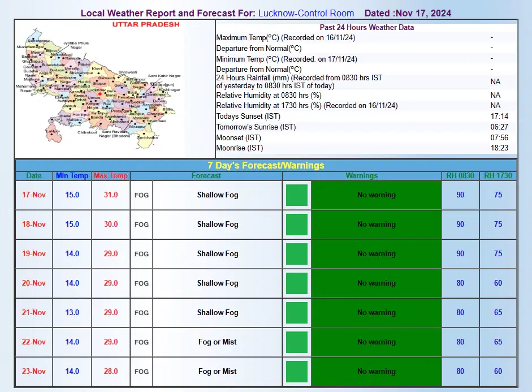Viewport: 532px width, 392px height.
Task: Click the Past 24 Hours Weather Data heading
Action: [367, 27]
